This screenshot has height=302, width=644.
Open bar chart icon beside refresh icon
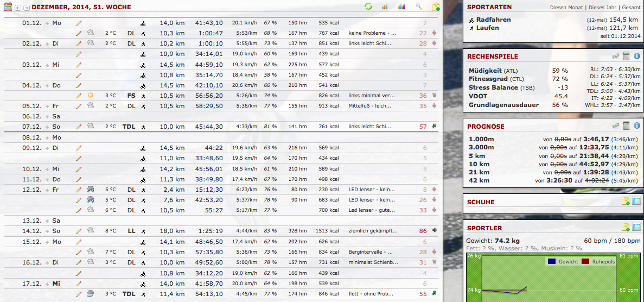(385, 7)
